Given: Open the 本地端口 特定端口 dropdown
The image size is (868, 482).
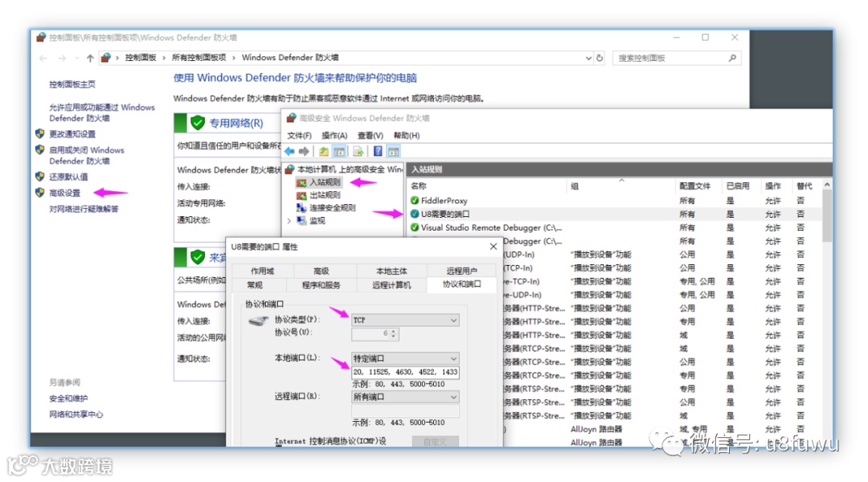Looking at the screenshot, I should pyautogui.click(x=405, y=358).
